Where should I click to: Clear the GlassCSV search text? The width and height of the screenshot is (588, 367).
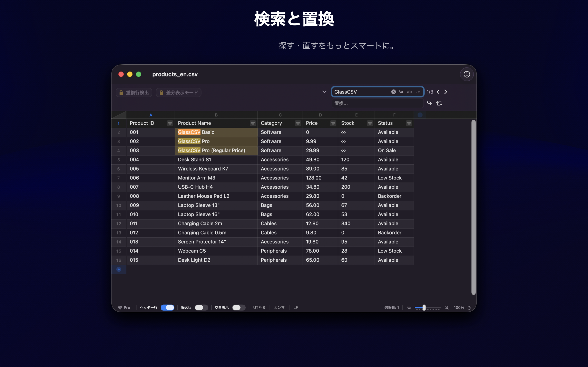point(393,92)
